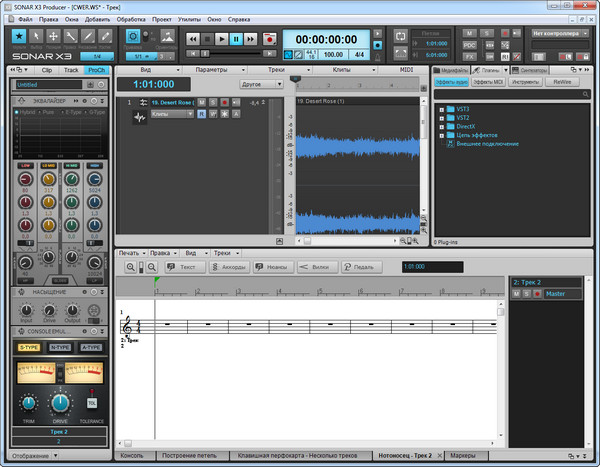Switch to the Консоль tab
Screen dimensions: 600x467
pos(132,455)
